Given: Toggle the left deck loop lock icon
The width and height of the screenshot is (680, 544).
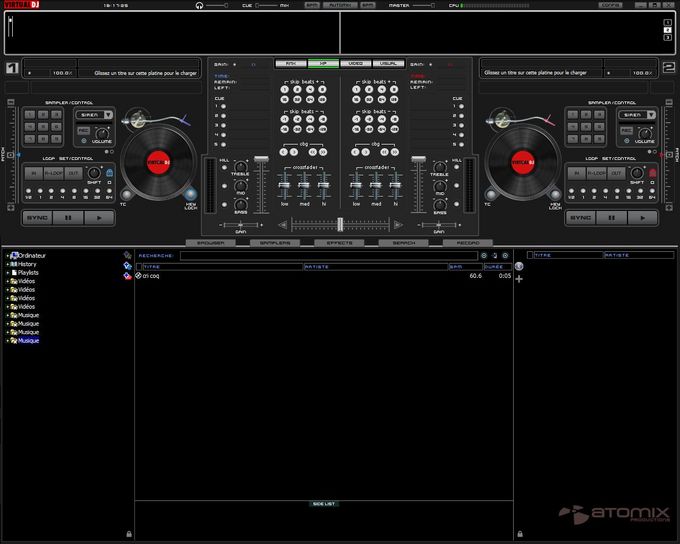Looking at the screenshot, I should point(108,173).
